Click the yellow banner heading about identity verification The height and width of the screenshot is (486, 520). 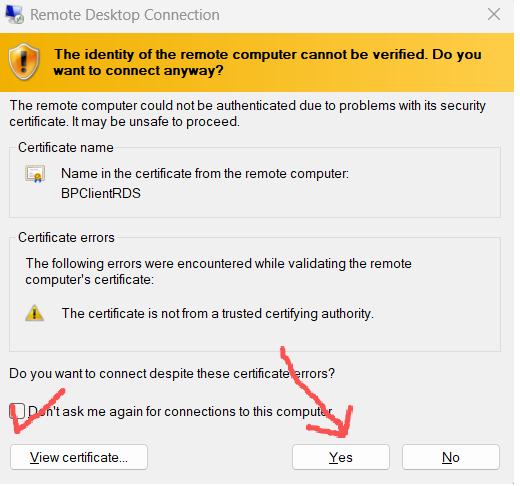click(x=268, y=62)
